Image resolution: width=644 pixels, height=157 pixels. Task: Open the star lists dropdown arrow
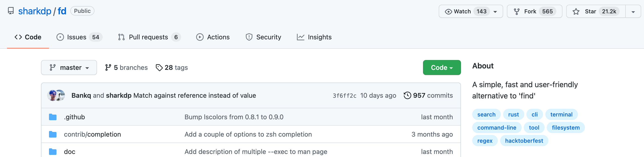coord(633,12)
